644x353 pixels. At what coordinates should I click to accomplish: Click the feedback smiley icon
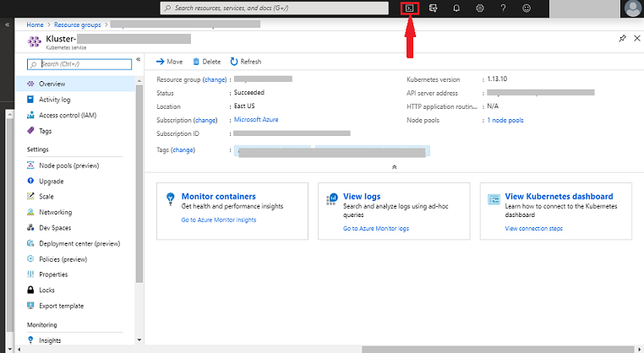(527, 8)
